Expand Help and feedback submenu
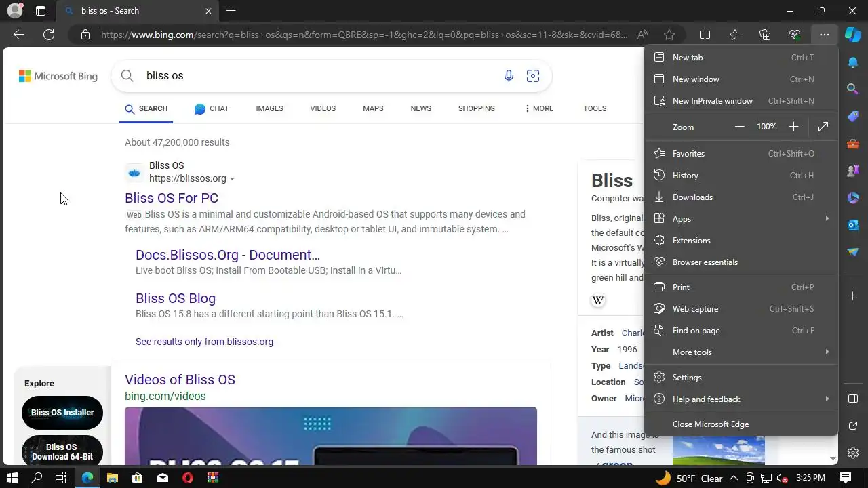The height and width of the screenshot is (488, 868). click(741, 399)
